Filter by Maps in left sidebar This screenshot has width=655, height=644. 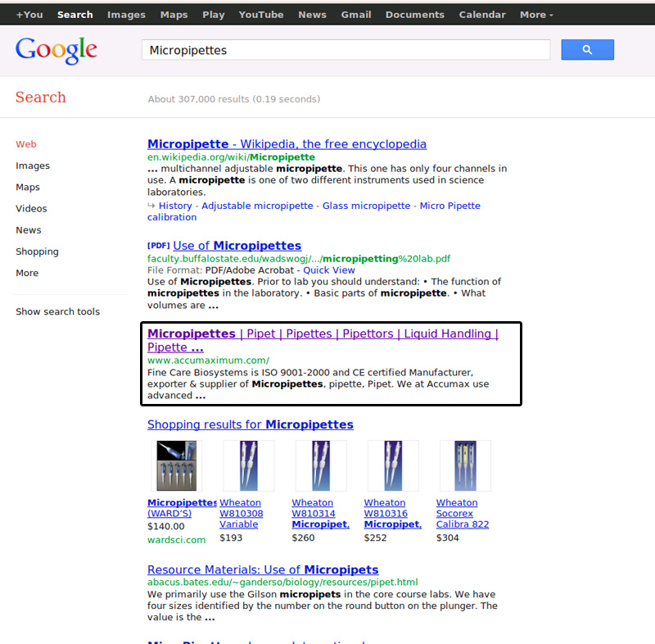(28, 188)
